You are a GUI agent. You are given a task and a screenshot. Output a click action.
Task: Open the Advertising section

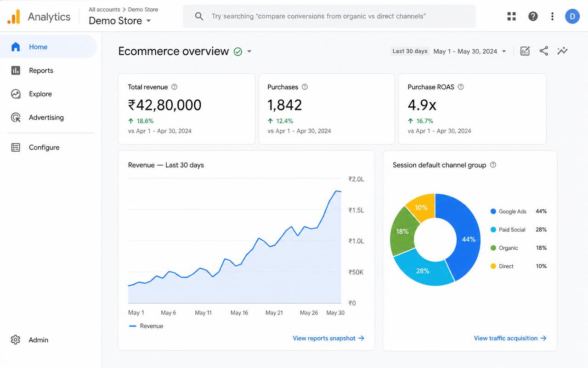48,117
